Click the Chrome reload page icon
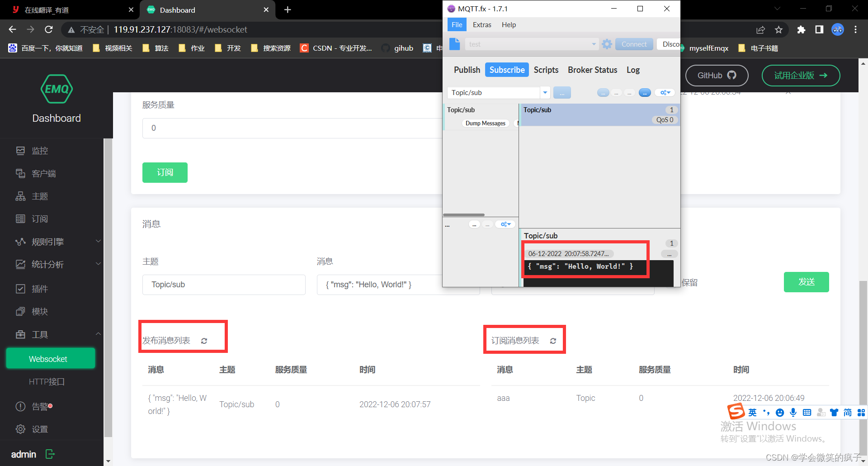 pyautogui.click(x=49, y=29)
